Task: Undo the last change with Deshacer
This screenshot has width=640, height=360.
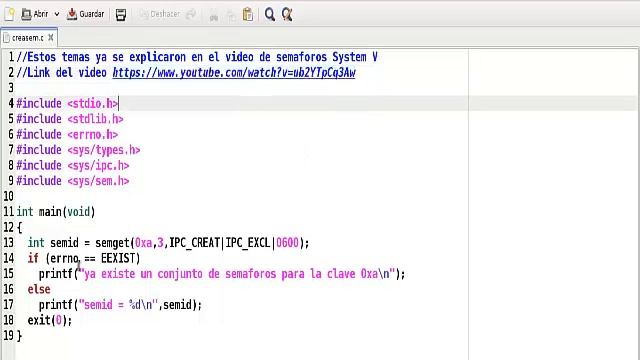Action: click(160, 14)
